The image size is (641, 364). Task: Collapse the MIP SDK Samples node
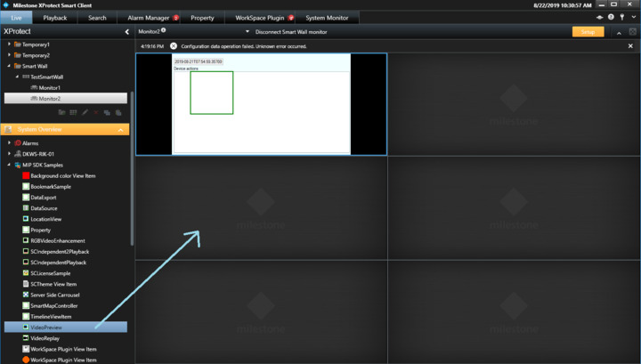(x=9, y=165)
